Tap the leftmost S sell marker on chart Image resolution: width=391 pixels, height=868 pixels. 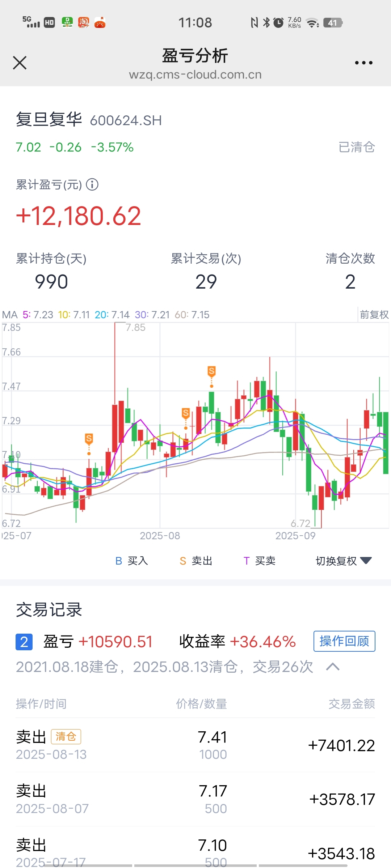pos(89,439)
